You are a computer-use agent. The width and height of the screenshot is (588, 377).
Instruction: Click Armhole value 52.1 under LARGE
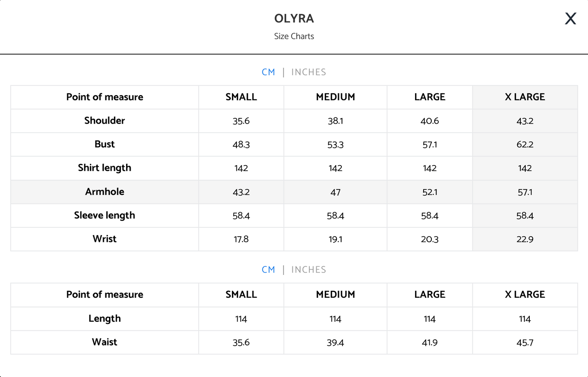click(430, 192)
